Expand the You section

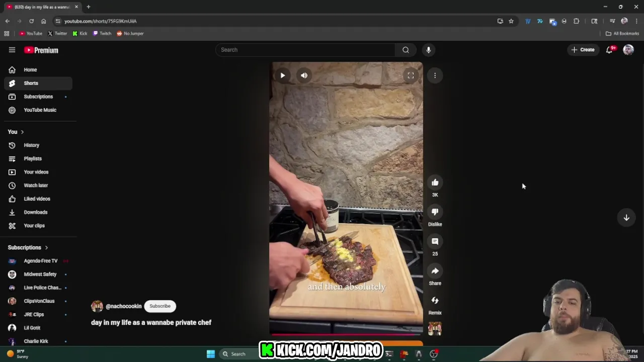click(16, 132)
